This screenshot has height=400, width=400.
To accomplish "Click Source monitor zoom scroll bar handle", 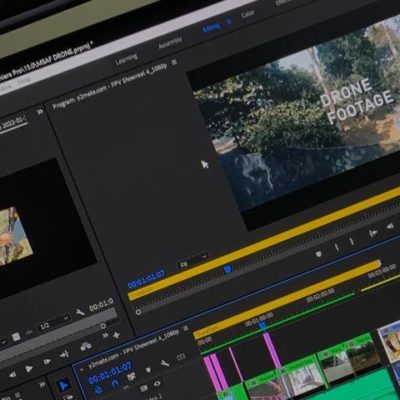I will (103, 326).
